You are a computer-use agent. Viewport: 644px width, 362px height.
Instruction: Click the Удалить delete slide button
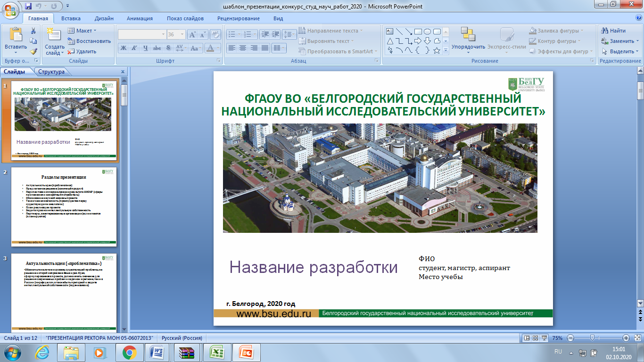82,51
